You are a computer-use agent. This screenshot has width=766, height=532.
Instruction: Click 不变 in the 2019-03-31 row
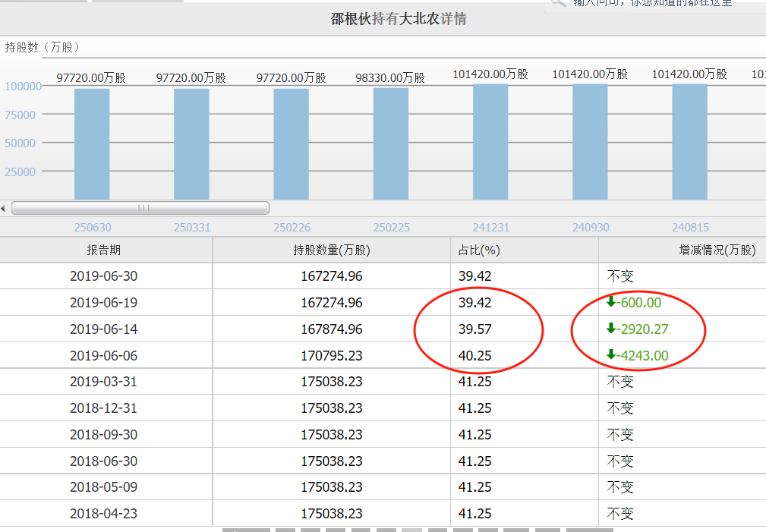tap(620, 382)
